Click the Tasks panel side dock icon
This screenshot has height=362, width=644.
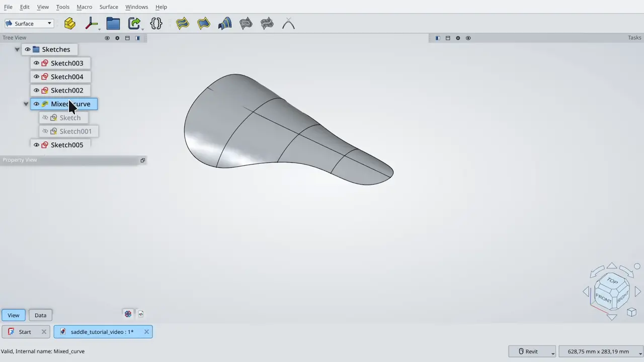tap(438, 38)
